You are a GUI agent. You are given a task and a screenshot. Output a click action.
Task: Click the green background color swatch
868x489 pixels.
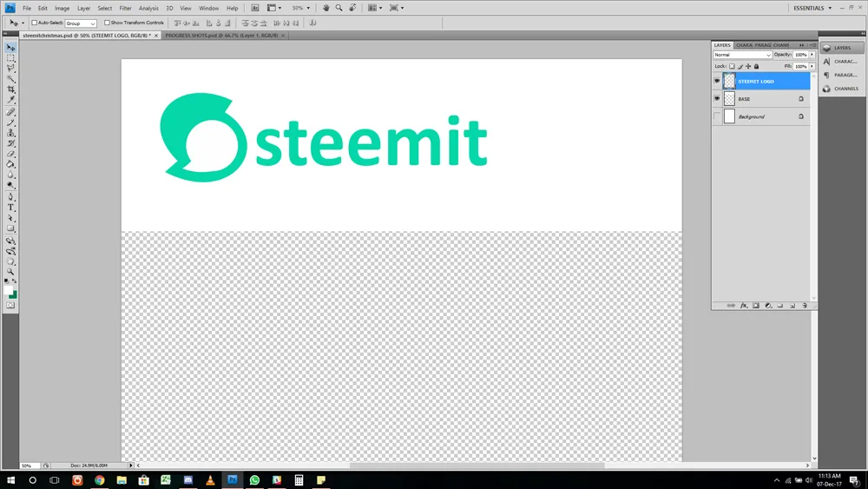(14, 295)
